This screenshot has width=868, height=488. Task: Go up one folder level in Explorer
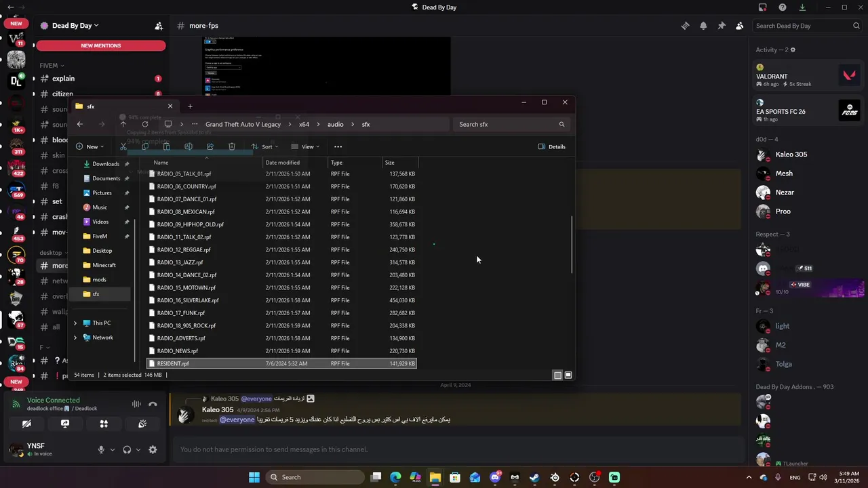123,124
